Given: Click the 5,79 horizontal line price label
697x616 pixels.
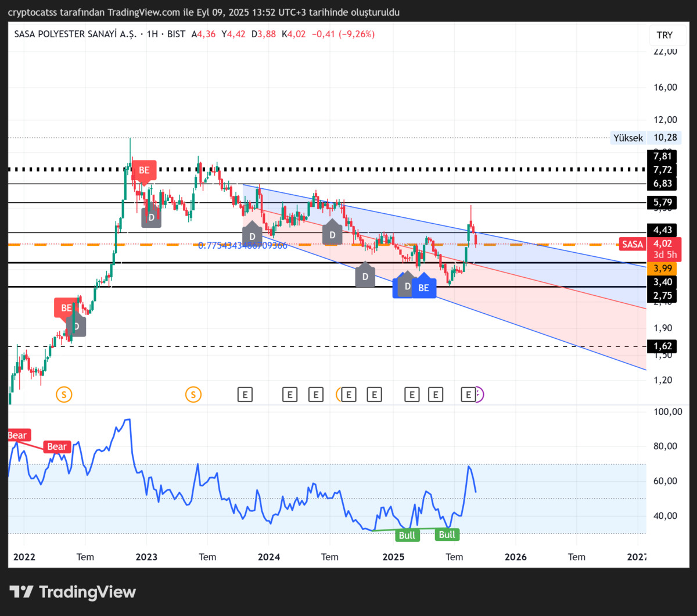Looking at the screenshot, I should [x=663, y=203].
